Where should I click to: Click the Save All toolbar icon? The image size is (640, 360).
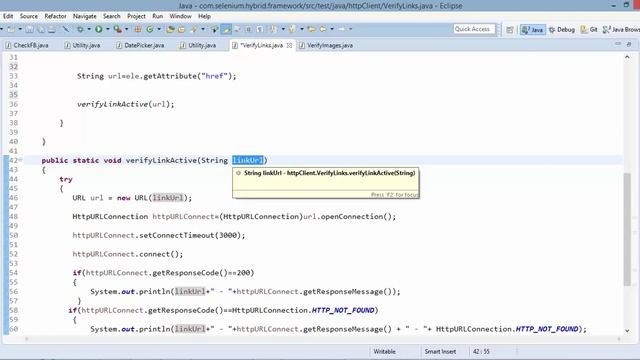tap(41, 29)
